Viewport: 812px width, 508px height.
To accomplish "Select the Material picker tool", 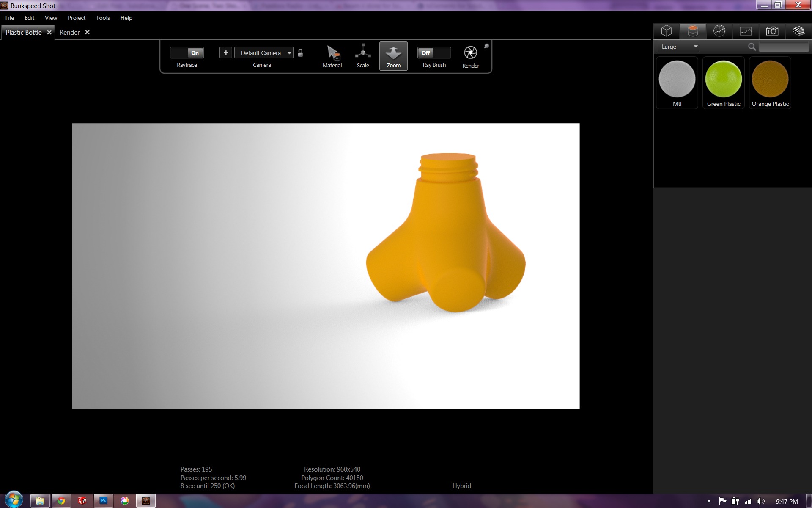I will tap(332, 56).
